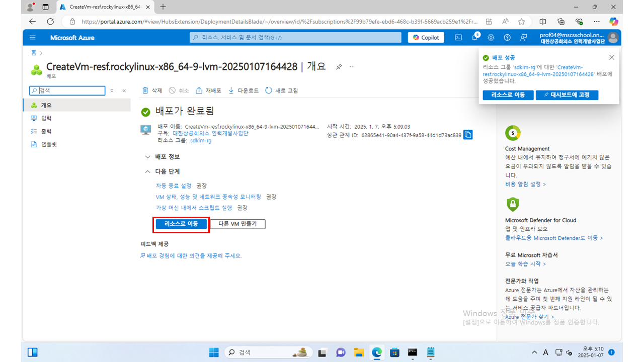Click the 홈 breadcrumb link
The width and height of the screenshot is (644, 362).
coord(33,53)
